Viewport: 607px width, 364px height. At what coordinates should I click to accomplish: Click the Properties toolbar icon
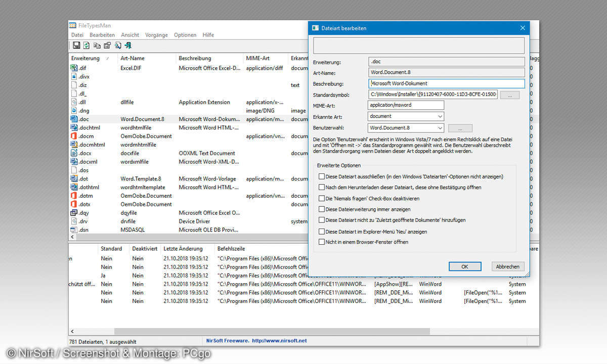[x=107, y=45]
